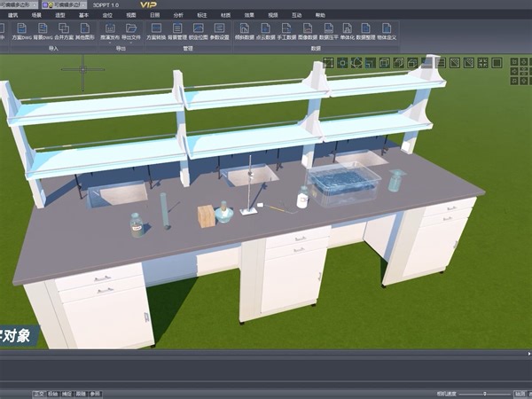
Task: Open the 定位 menu
Action: pos(107,15)
